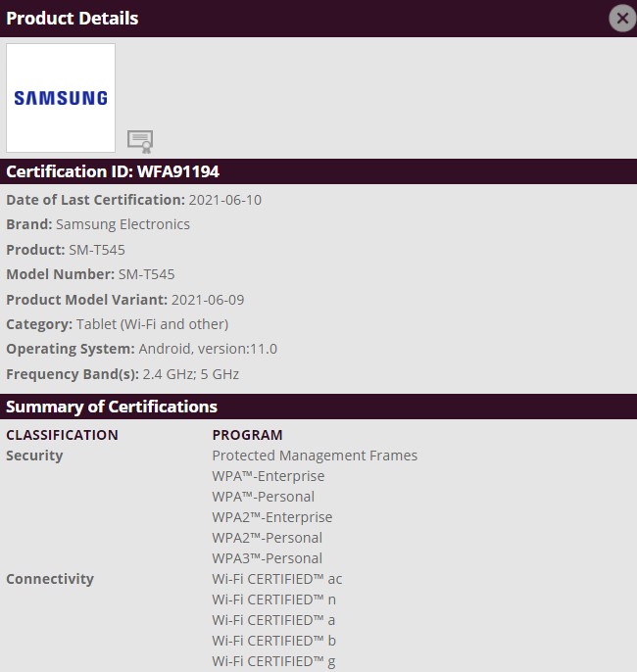
Task: Click the Frequency Band(s) label
Action: pos(73,374)
